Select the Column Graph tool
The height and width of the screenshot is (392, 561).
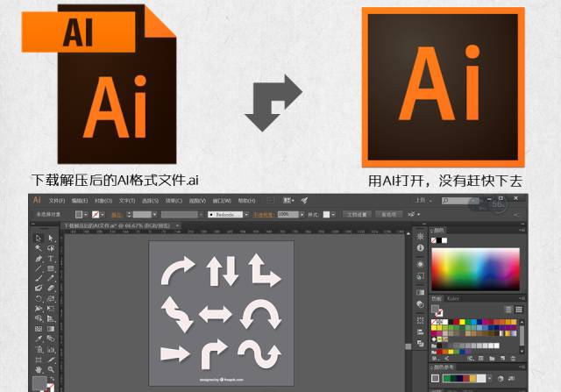(51, 349)
